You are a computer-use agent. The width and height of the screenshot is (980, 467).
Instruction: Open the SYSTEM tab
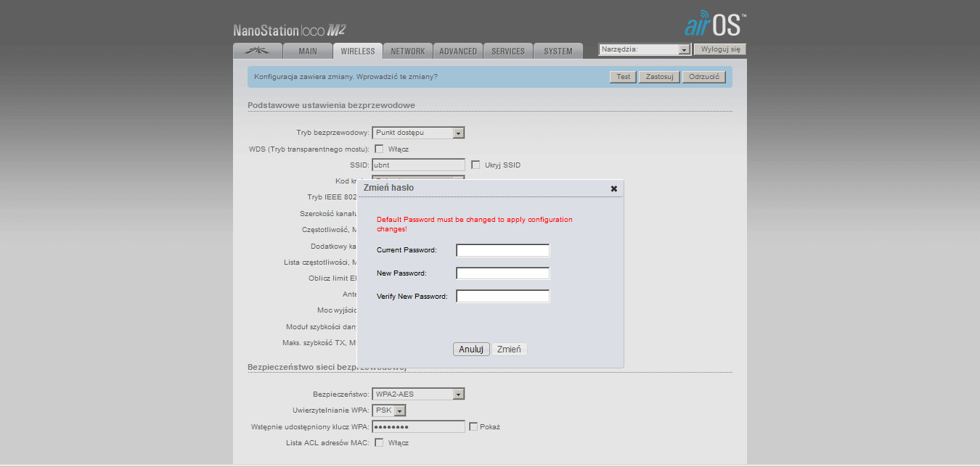pyautogui.click(x=558, y=51)
